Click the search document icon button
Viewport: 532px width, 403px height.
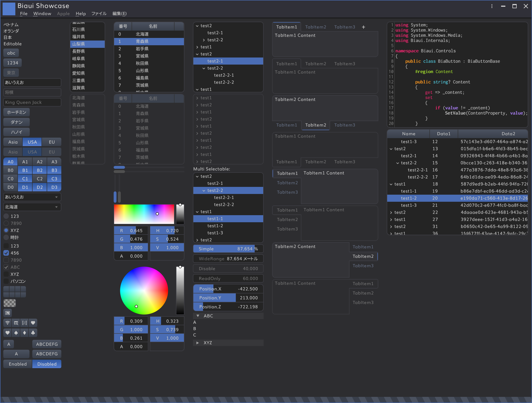tap(16, 323)
